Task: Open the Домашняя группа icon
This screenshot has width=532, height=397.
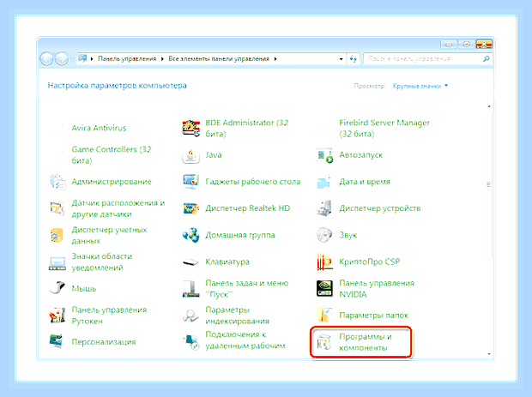Action: [190, 235]
